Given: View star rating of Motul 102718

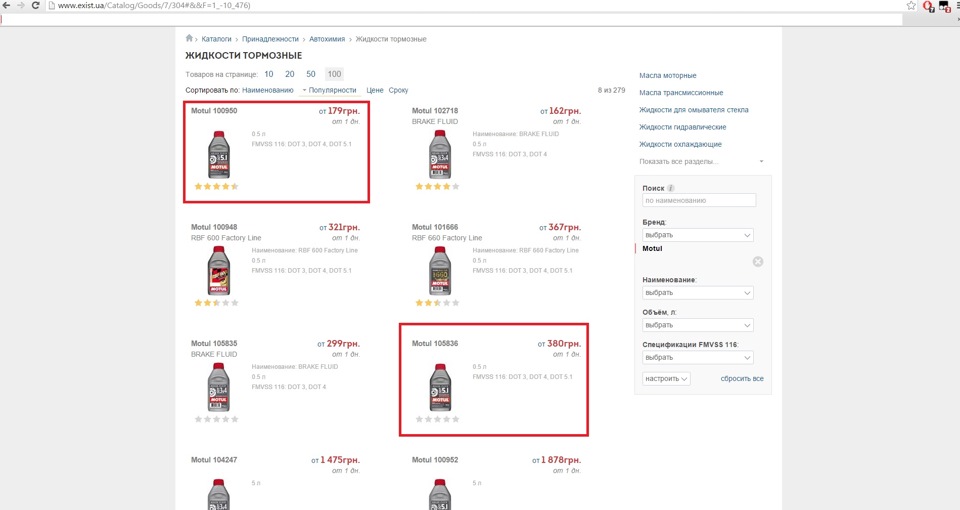Looking at the screenshot, I should click(437, 186).
